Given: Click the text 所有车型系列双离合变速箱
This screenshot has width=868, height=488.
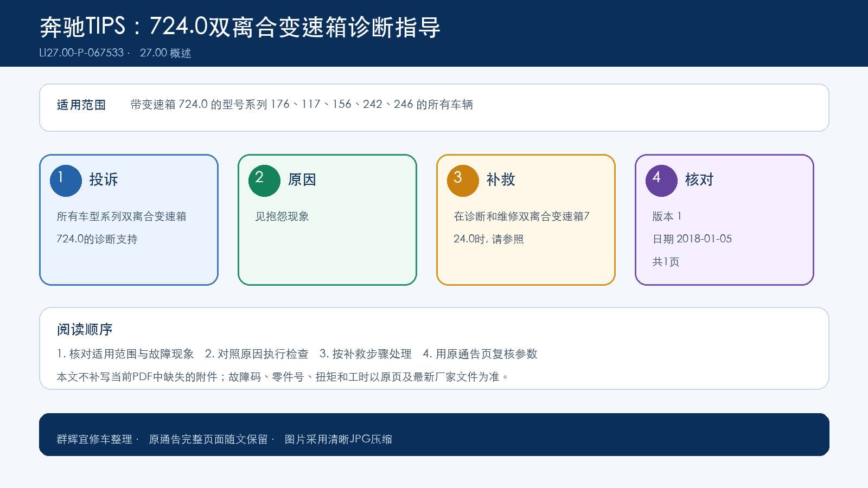Looking at the screenshot, I should tap(122, 216).
